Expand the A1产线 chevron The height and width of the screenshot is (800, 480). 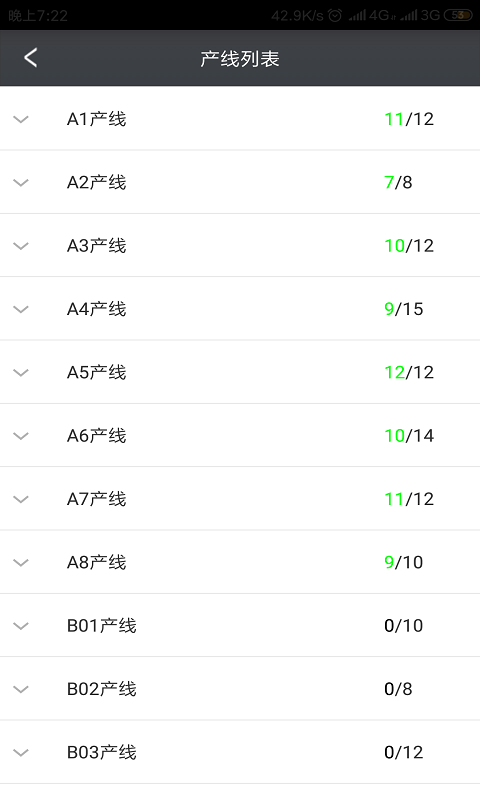click(x=21, y=119)
